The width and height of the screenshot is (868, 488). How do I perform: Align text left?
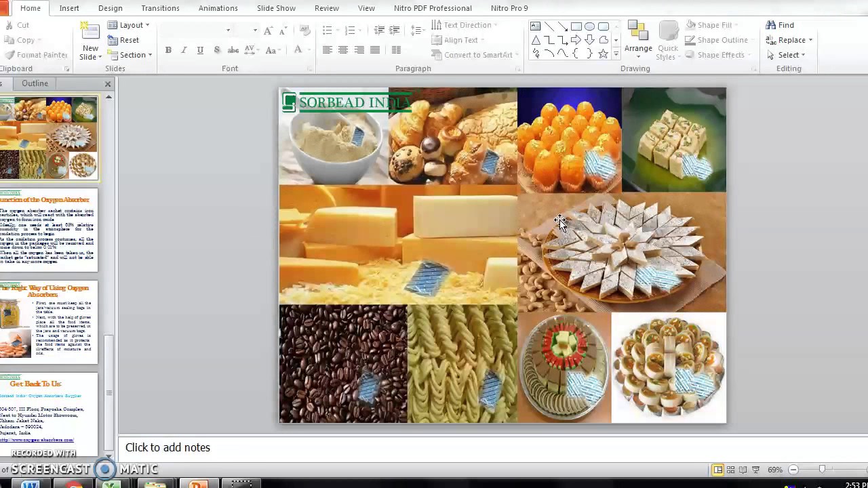(x=327, y=50)
